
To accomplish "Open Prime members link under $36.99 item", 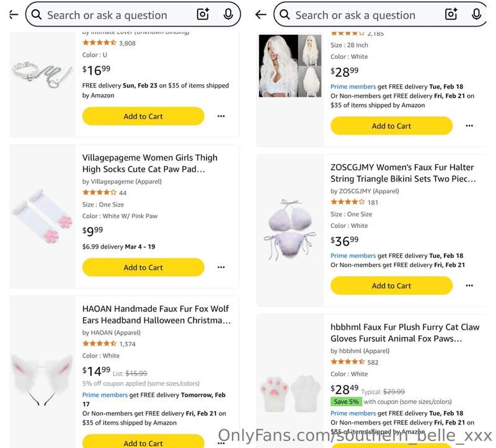I will tap(353, 256).
